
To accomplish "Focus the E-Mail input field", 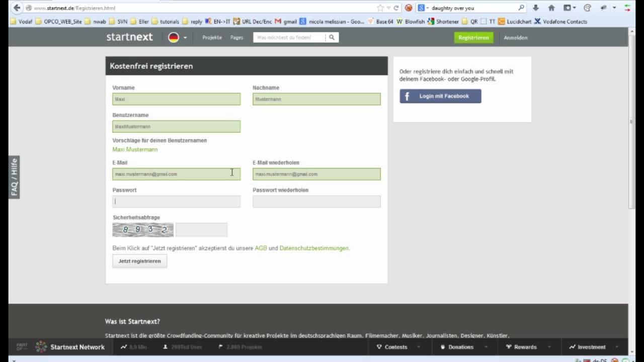I will pyautogui.click(x=176, y=174).
